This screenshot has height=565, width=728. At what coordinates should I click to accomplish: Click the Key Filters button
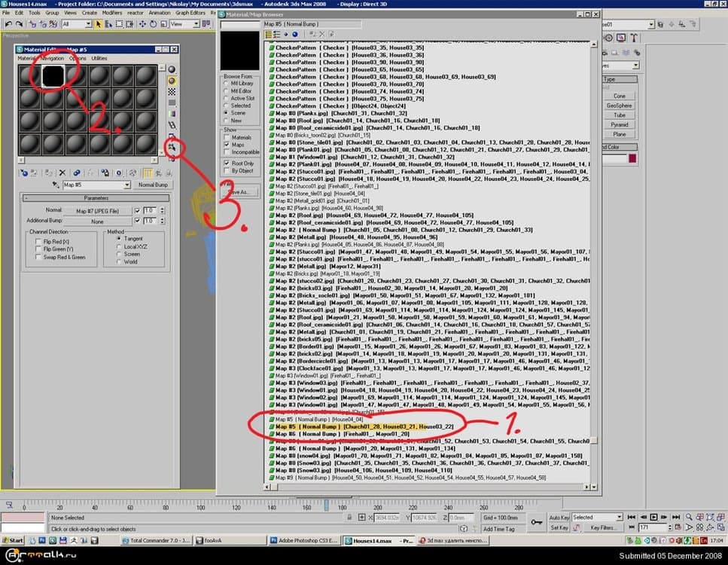point(602,528)
